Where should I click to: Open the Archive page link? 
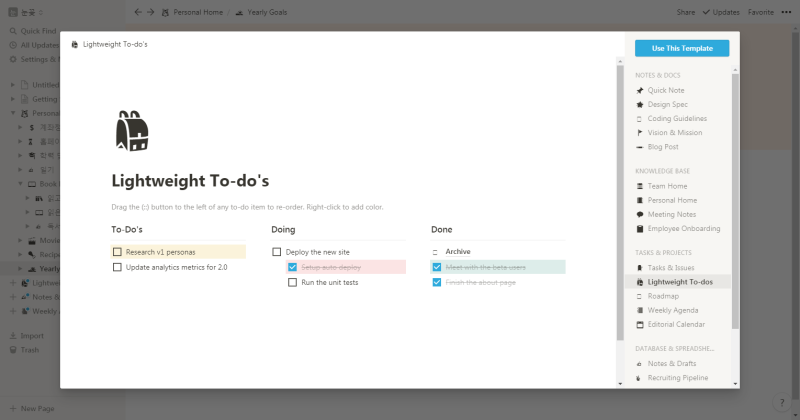point(458,252)
